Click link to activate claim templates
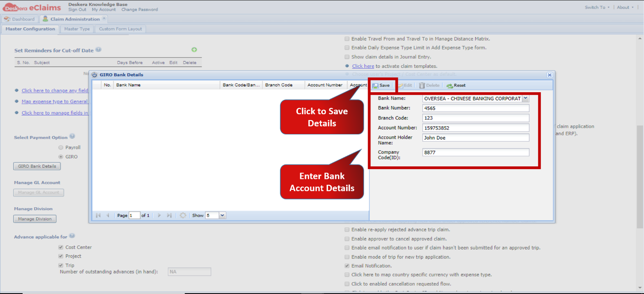644x294 pixels. point(363,66)
